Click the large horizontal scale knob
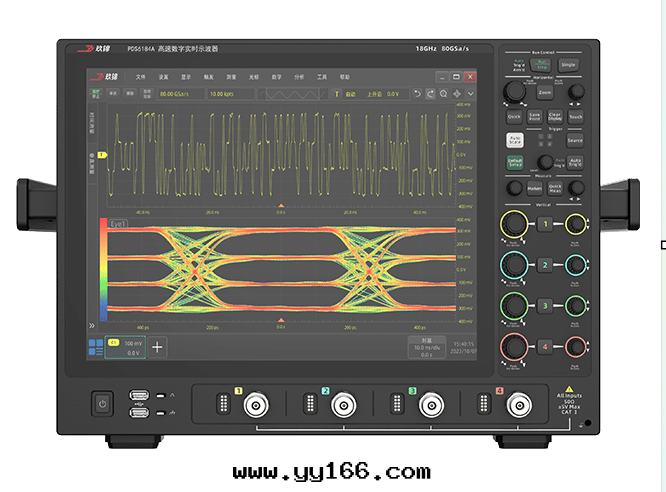This screenshot has width=666, height=492. tap(514, 92)
